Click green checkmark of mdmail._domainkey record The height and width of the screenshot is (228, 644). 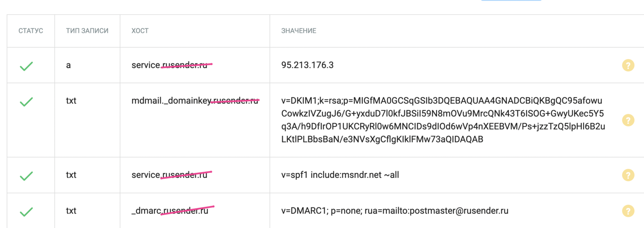point(26,102)
